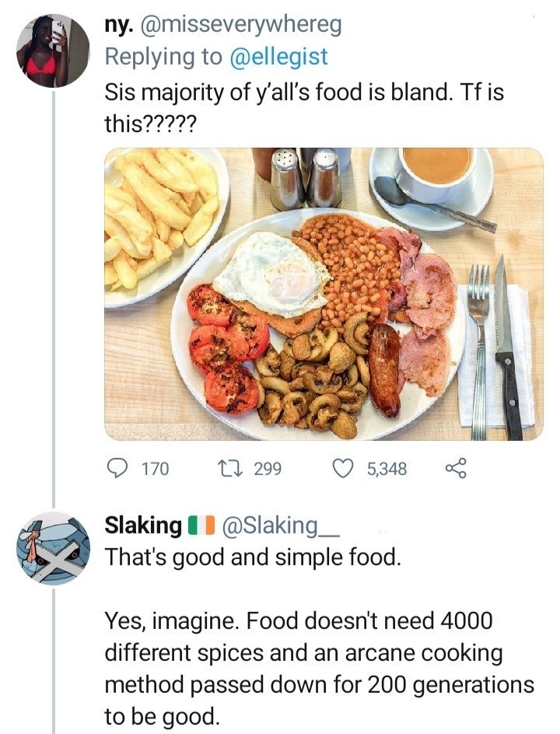Open the reply "That's good and simple food."
Viewport: 560px width, 734px height.
252,557
